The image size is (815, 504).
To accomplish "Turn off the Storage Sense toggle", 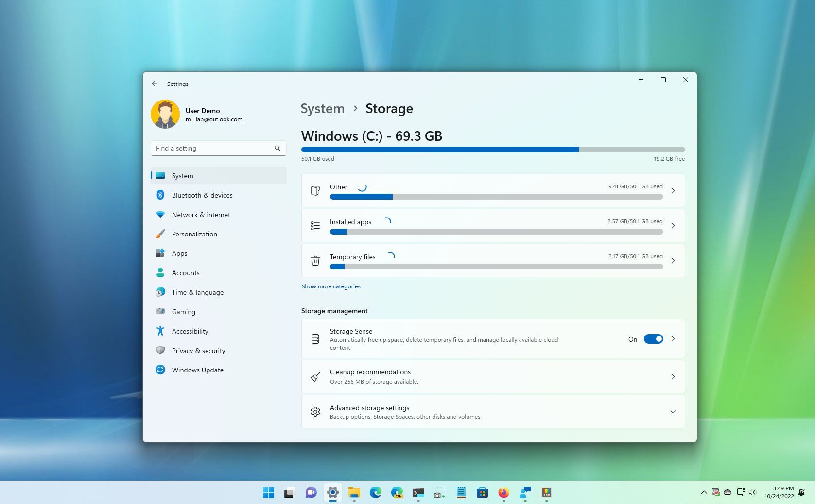I will coord(654,339).
